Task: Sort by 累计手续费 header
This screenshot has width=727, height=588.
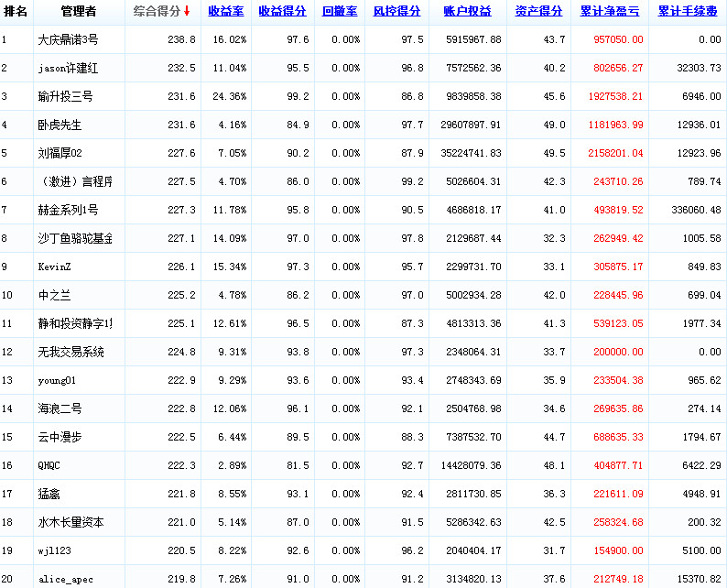Action: [689, 12]
